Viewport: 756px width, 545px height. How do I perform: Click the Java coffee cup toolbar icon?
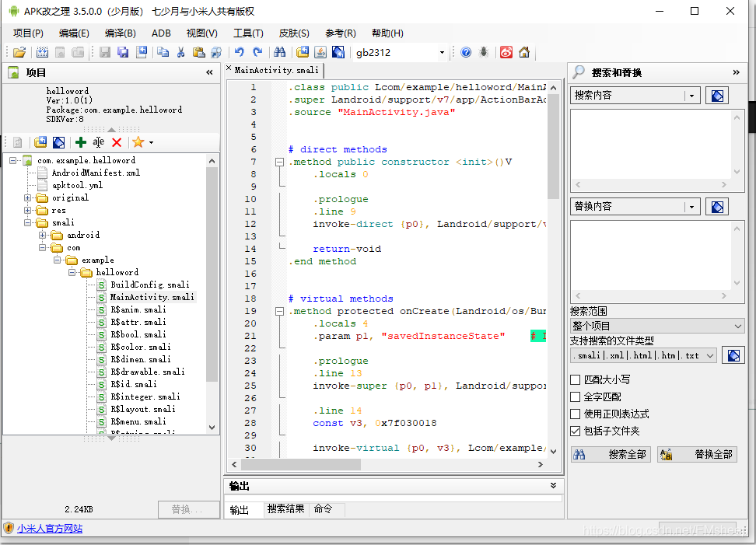[x=320, y=52]
